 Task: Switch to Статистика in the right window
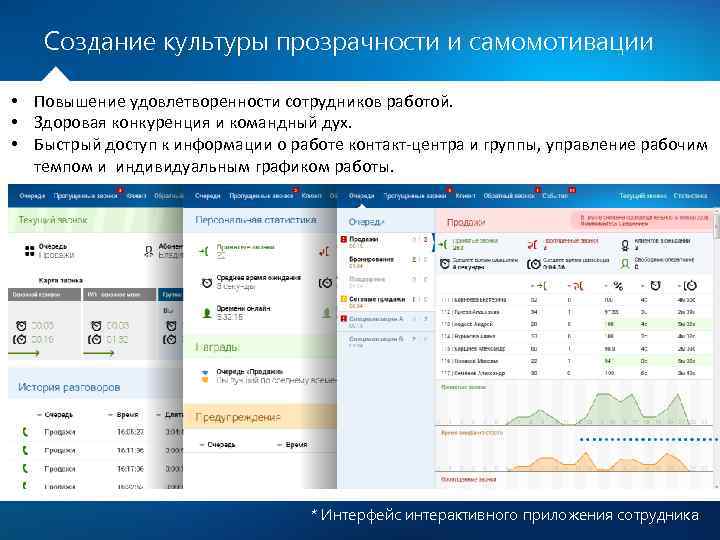click(690, 196)
